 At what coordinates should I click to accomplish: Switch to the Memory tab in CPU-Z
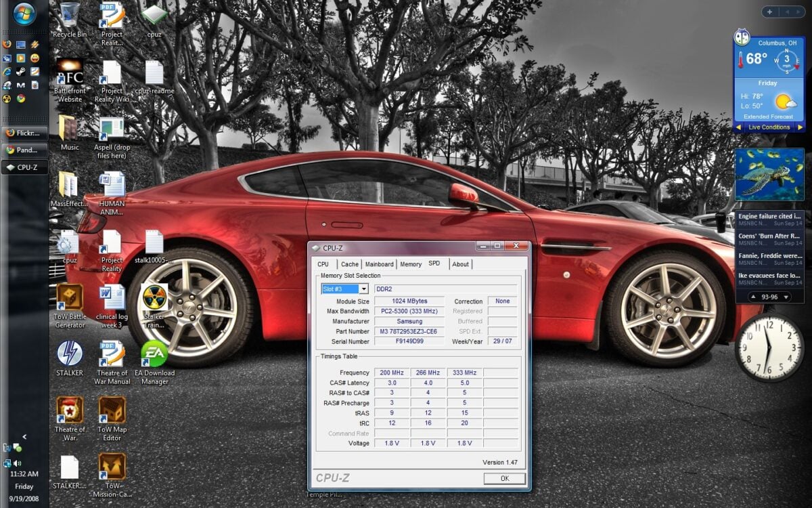point(411,264)
